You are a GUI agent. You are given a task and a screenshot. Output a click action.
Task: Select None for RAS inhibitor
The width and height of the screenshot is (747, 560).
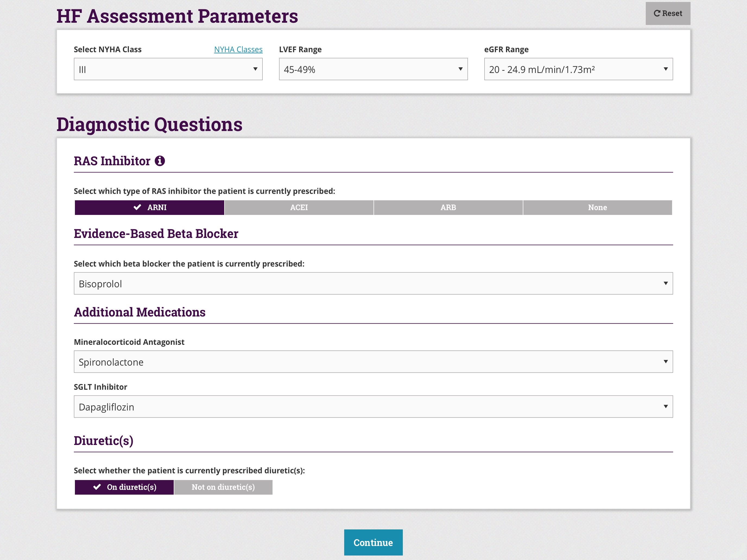tap(597, 208)
